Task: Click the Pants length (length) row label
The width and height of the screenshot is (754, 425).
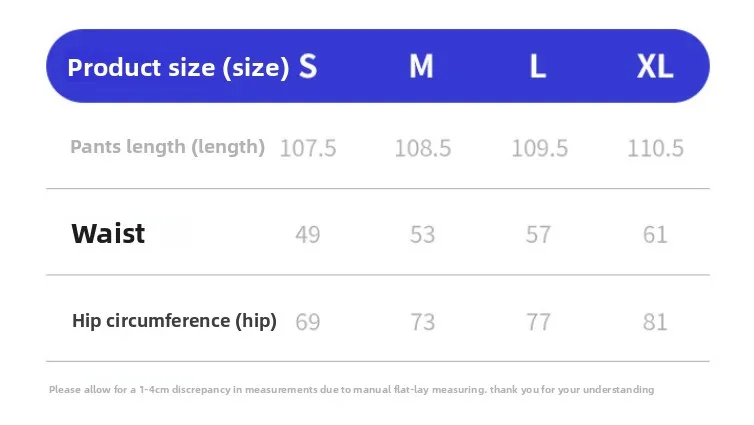Action: click(x=167, y=147)
